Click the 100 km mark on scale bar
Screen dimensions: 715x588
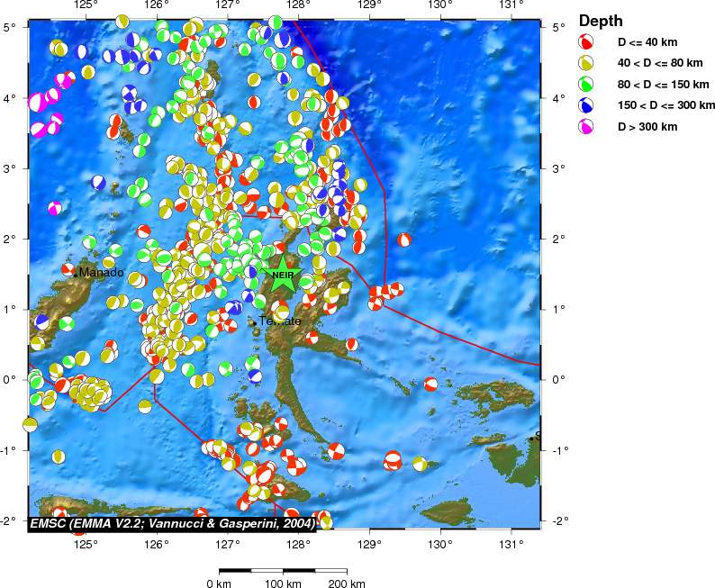click(x=283, y=571)
